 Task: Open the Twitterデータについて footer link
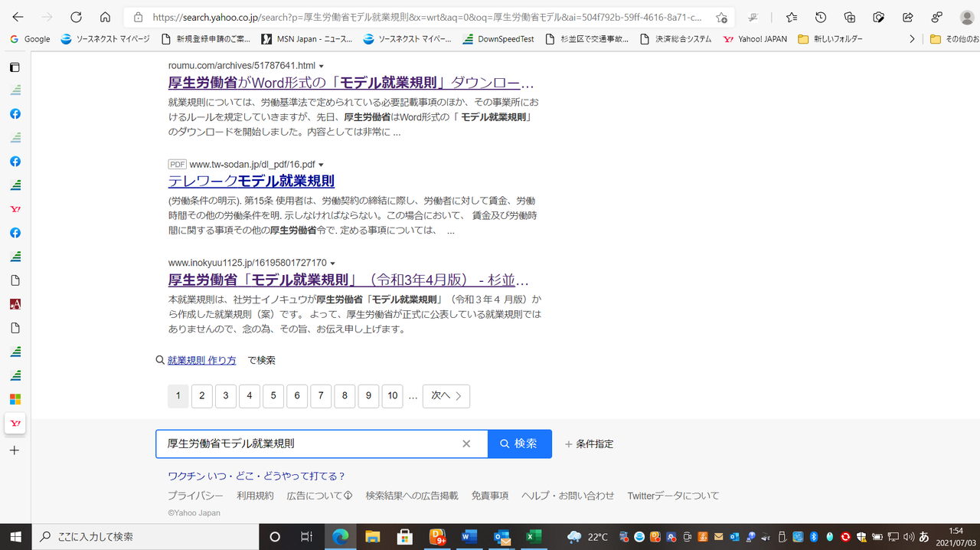click(x=673, y=496)
